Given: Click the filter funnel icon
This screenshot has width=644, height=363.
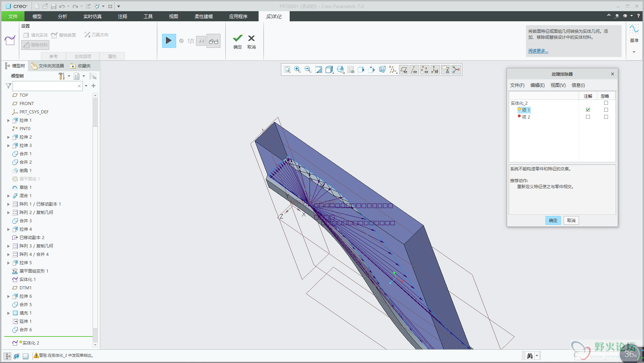Looking at the screenshot, I should pos(8,86).
